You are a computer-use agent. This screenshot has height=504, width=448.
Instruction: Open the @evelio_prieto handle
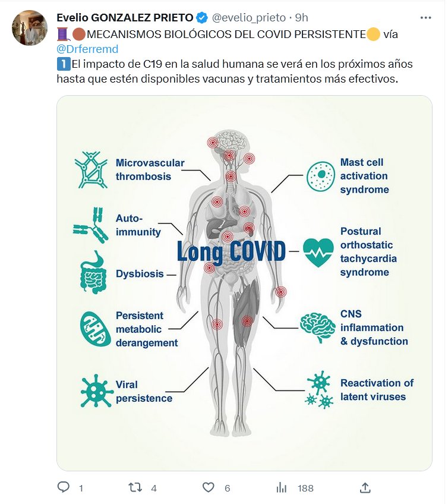point(245,18)
